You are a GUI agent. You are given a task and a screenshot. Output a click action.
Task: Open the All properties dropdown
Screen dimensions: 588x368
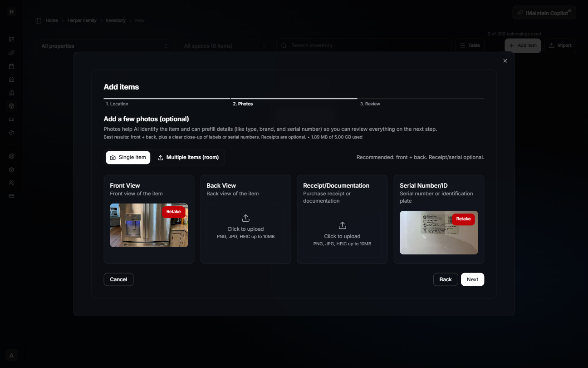(104, 45)
